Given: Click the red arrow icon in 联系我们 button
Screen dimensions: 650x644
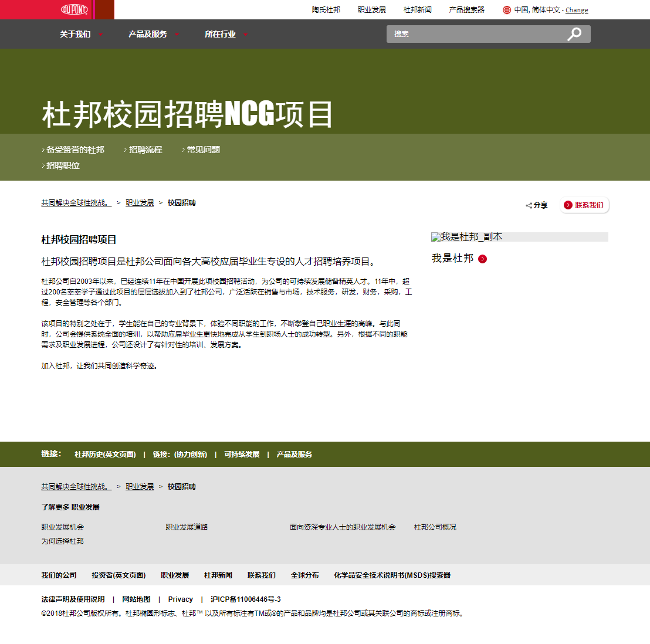Looking at the screenshot, I should click(568, 205).
